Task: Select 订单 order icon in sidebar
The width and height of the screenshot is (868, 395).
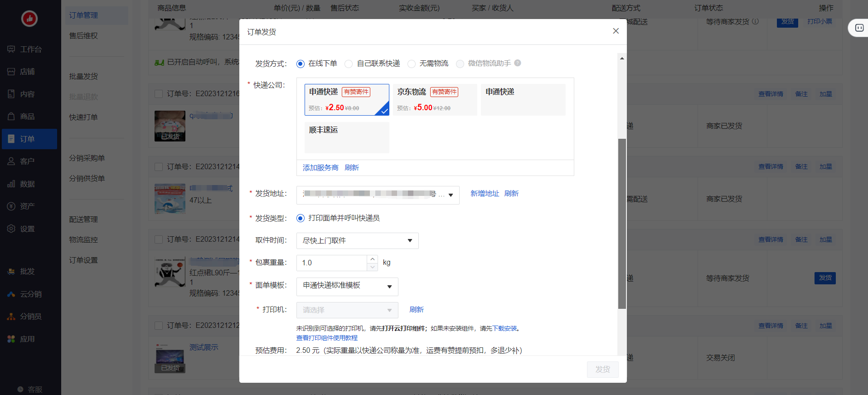Action: point(11,139)
